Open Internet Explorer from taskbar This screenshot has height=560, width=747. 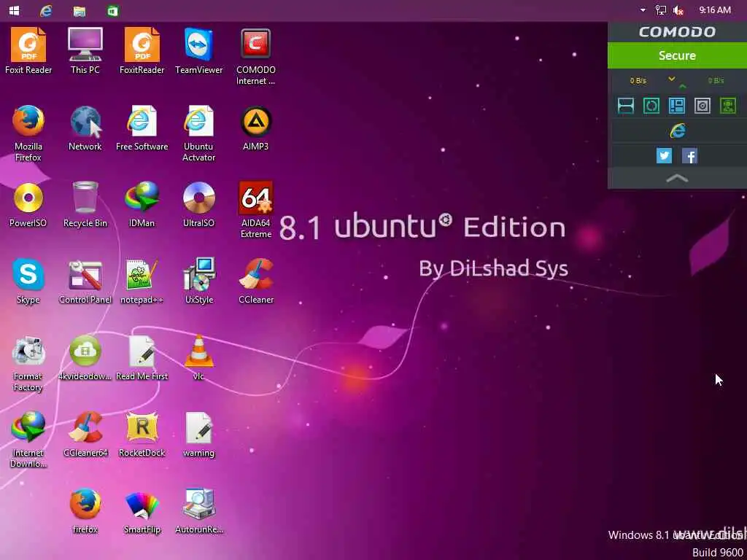[46, 10]
